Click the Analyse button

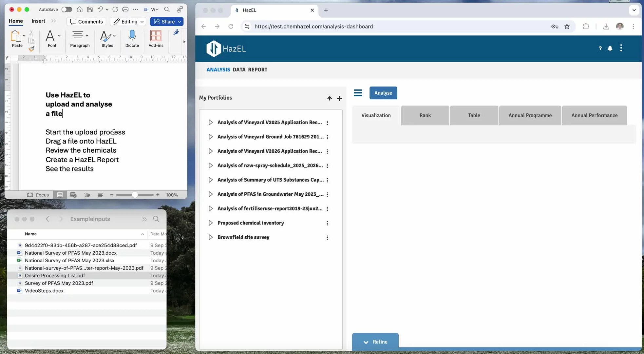tap(383, 93)
